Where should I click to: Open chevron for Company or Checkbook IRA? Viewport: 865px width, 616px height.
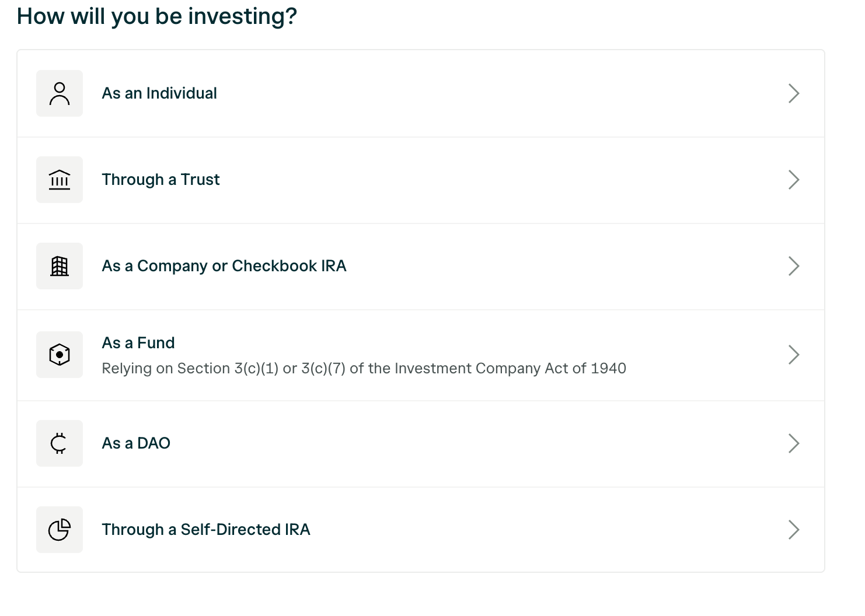794,266
